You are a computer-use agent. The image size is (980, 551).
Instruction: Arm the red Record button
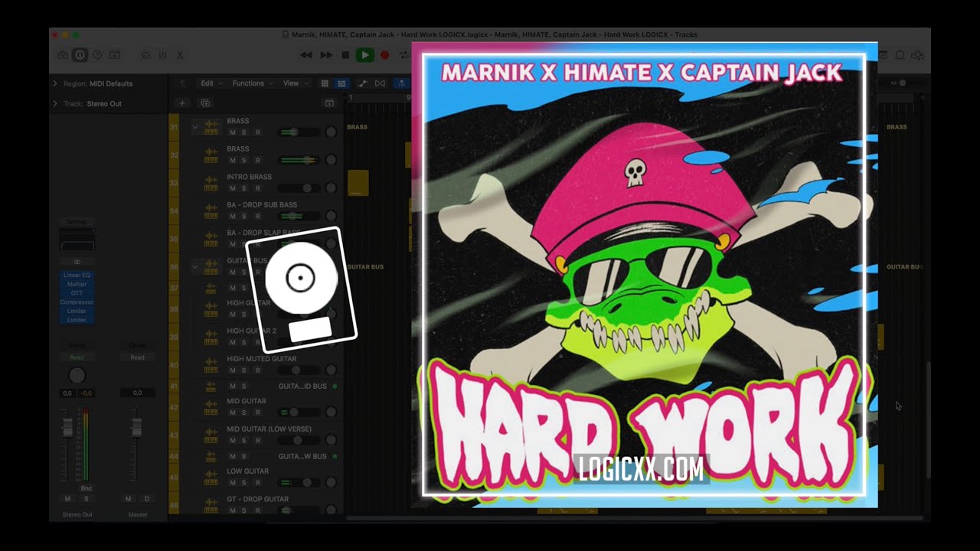[x=384, y=55]
